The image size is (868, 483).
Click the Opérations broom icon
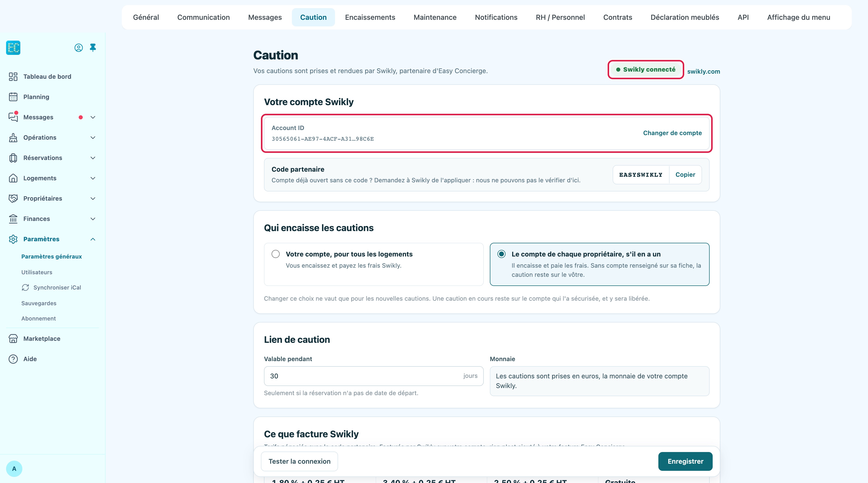coord(13,138)
